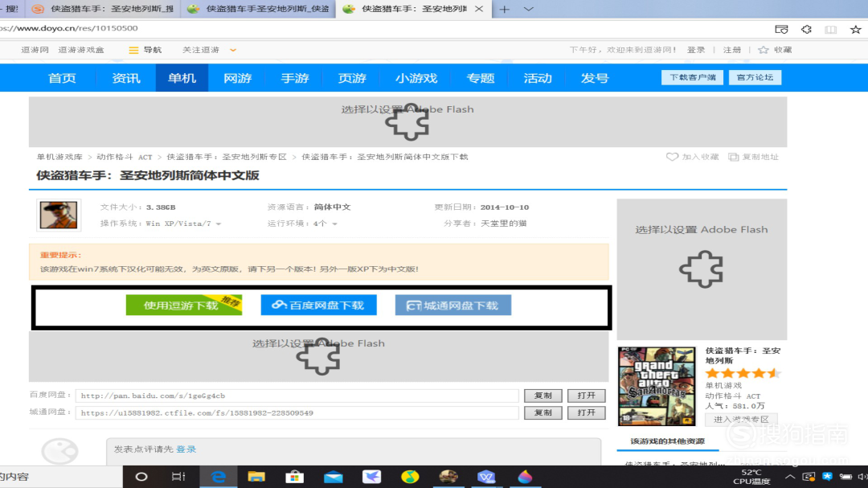Select the 单机 navigation item
The width and height of the screenshot is (868, 488).
pyautogui.click(x=182, y=78)
